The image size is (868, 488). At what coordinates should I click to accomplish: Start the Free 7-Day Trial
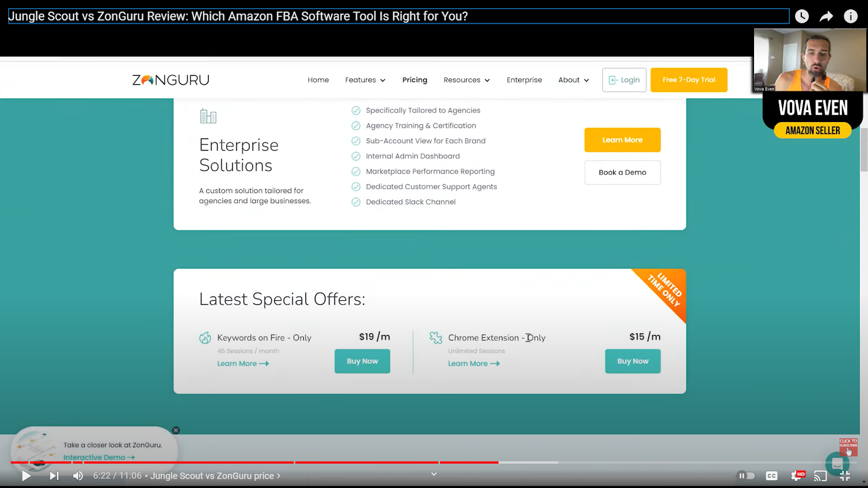pyautogui.click(x=689, y=80)
